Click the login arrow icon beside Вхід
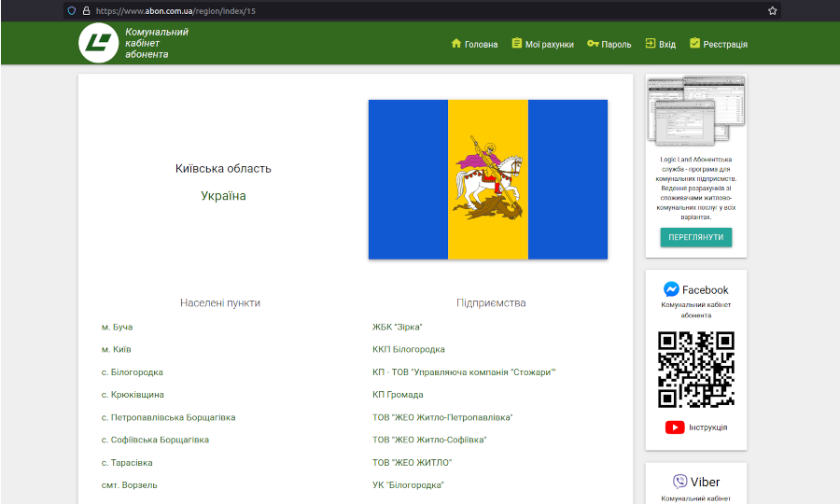This screenshot has width=840, height=504. (651, 43)
